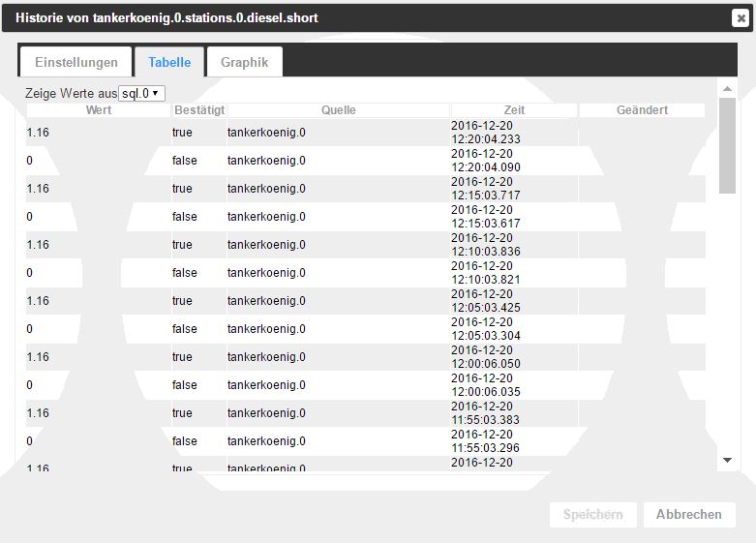Image resolution: width=756 pixels, height=543 pixels.
Task: Click the Bestätigt column header
Action: coord(199,110)
